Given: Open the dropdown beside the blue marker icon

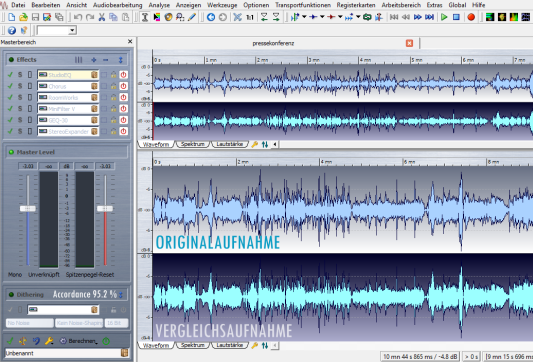Looking at the screenshot, I should [322, 17].
